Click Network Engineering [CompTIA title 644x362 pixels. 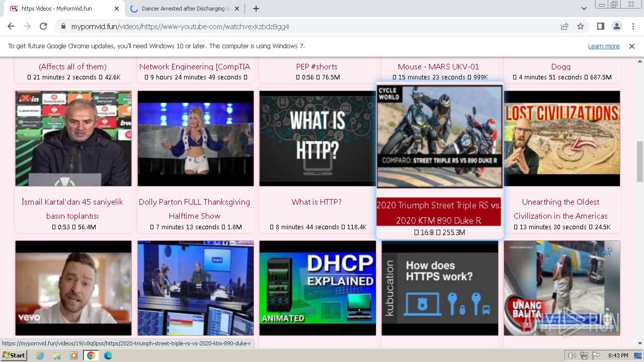coord(195,66)
